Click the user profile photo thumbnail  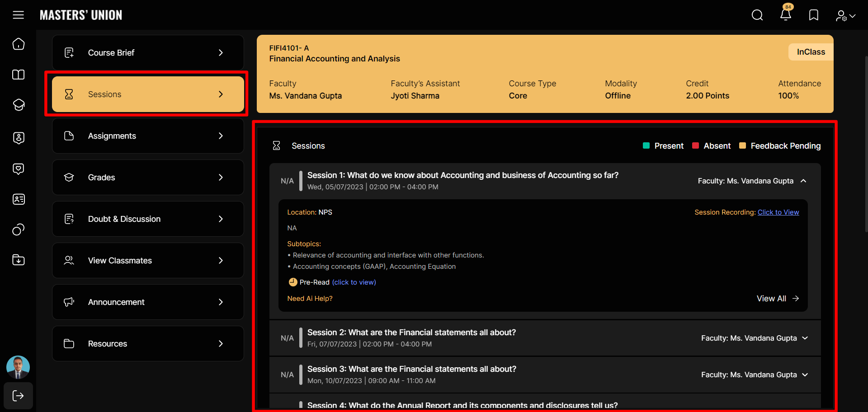click(x=18, y=367)
